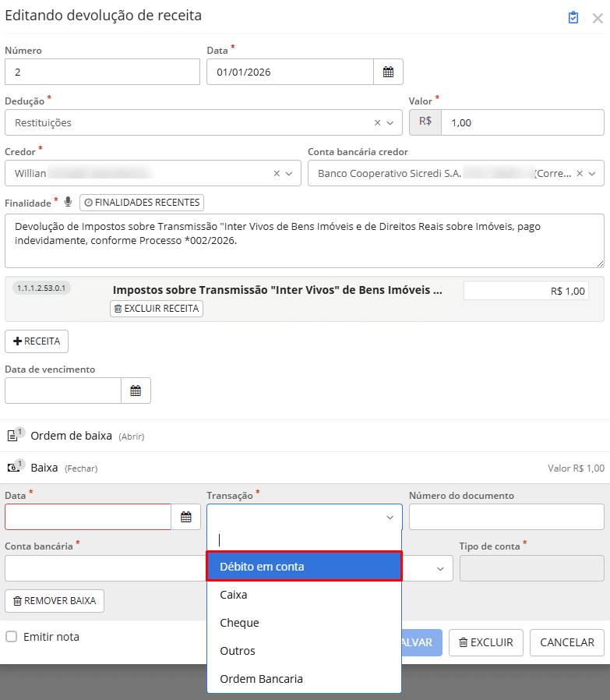Screen dimensions: 610x700
Task: Toggle the Transação dropdown arrow
Action: click(x=390, y=518)
